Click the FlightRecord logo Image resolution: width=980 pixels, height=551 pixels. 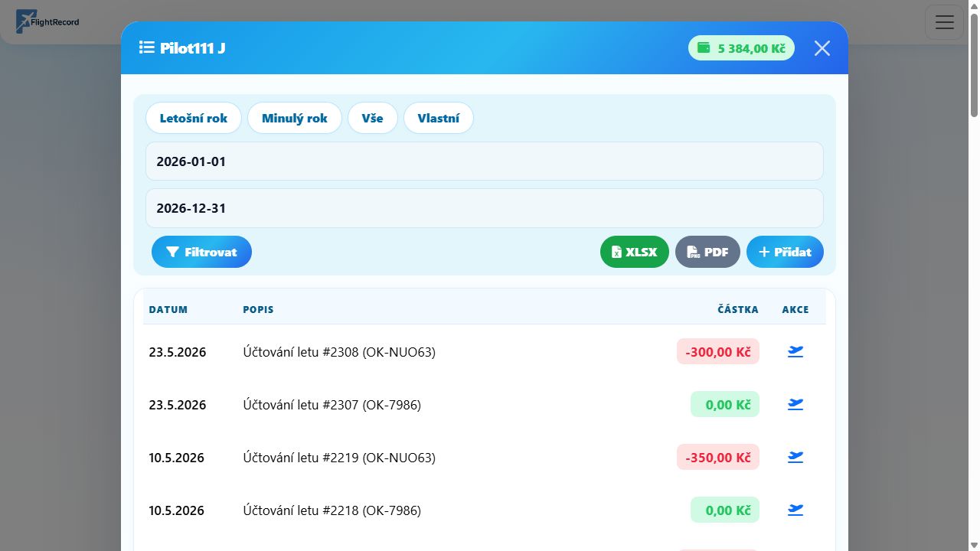click(x=47, y=21)
